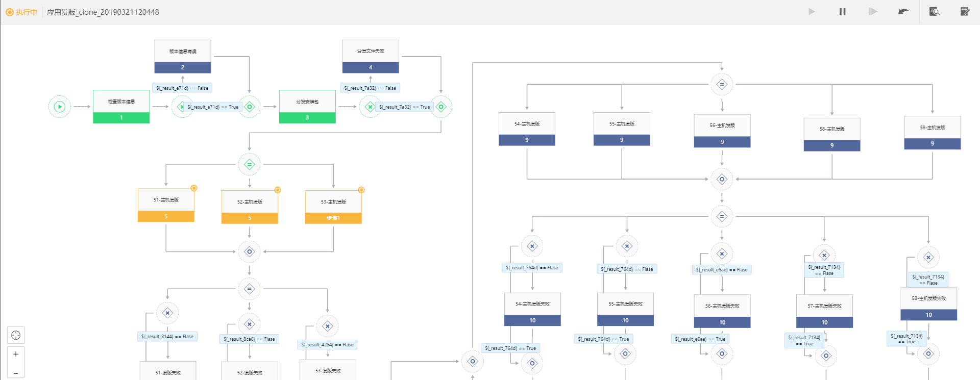Select the 54-主机发版 node numbered 9
Screen dimensions: 980x380
tap(527, 129)
